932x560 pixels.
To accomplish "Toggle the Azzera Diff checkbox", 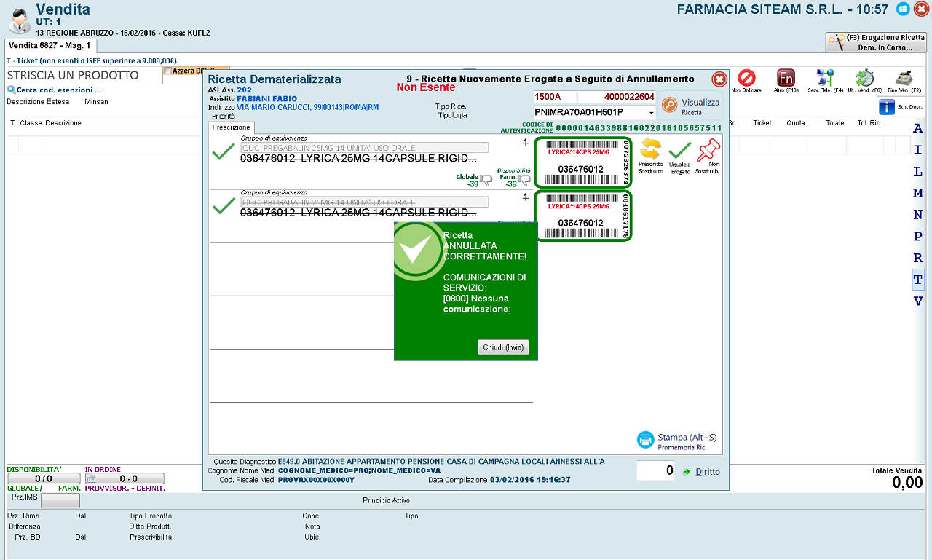I will [167, 71].
